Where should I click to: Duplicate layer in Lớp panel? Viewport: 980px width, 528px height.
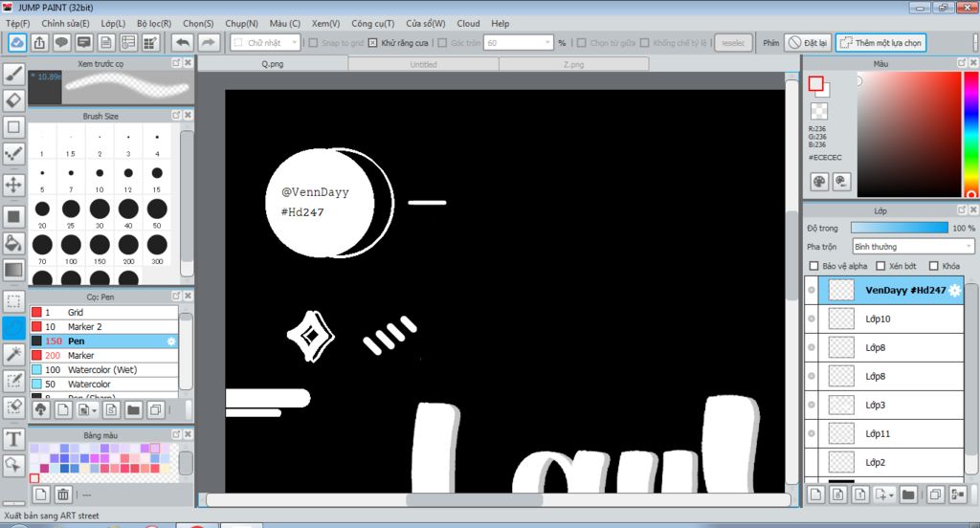tap(935, 495)
